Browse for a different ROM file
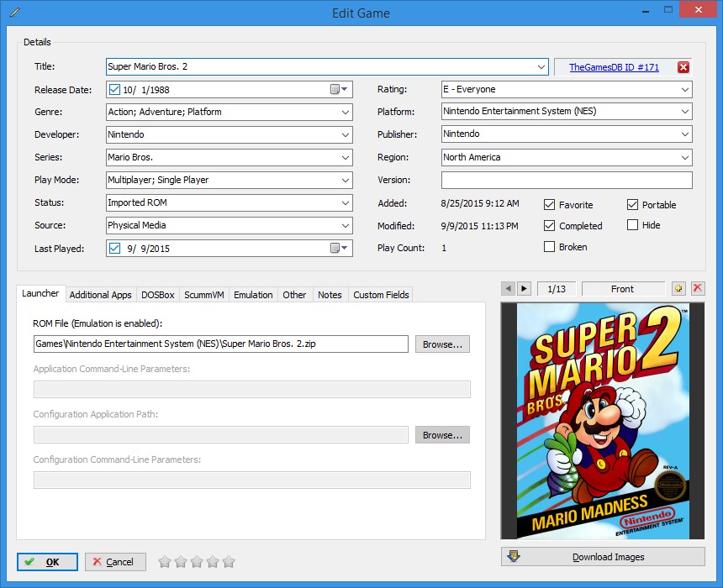The image size is (723, 588). [x=441, y=344]
